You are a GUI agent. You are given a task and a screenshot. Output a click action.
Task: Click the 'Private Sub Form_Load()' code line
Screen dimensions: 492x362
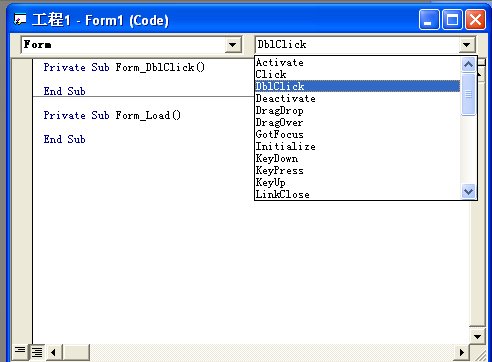click(x=112, y=115)
